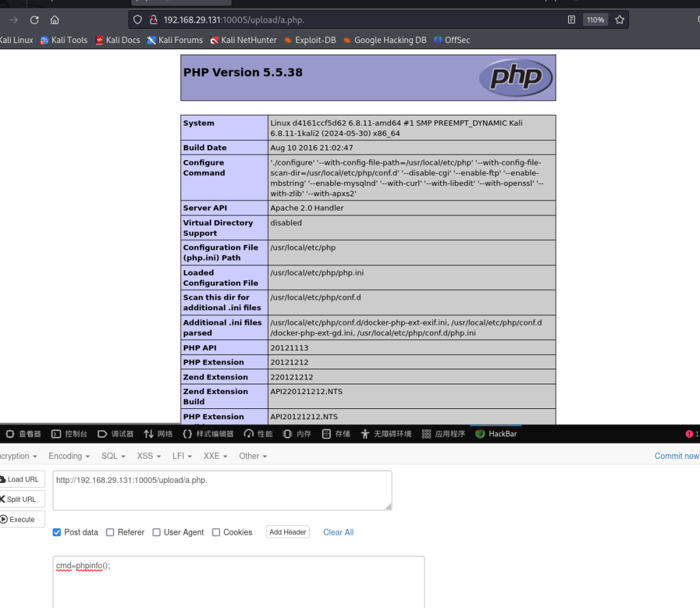
Task: Click the Clear All link
Action: (x=338, y=533)
